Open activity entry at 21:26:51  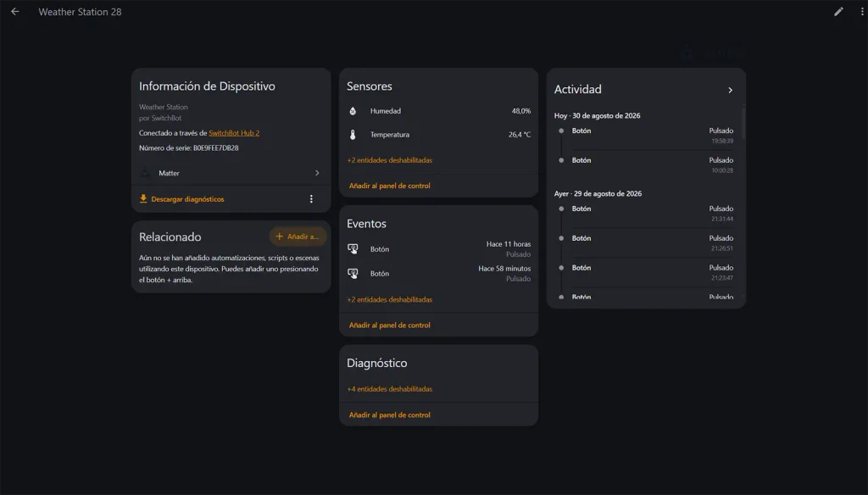(646, 243)
